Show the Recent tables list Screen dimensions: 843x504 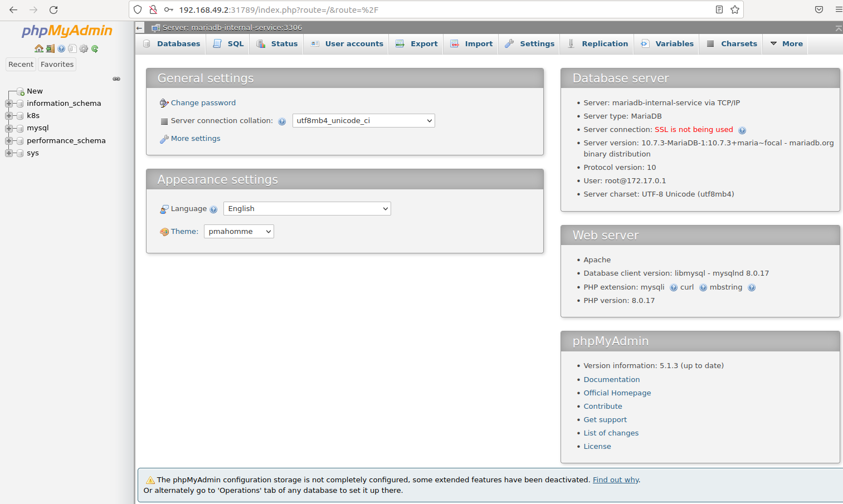pos(21,65)
